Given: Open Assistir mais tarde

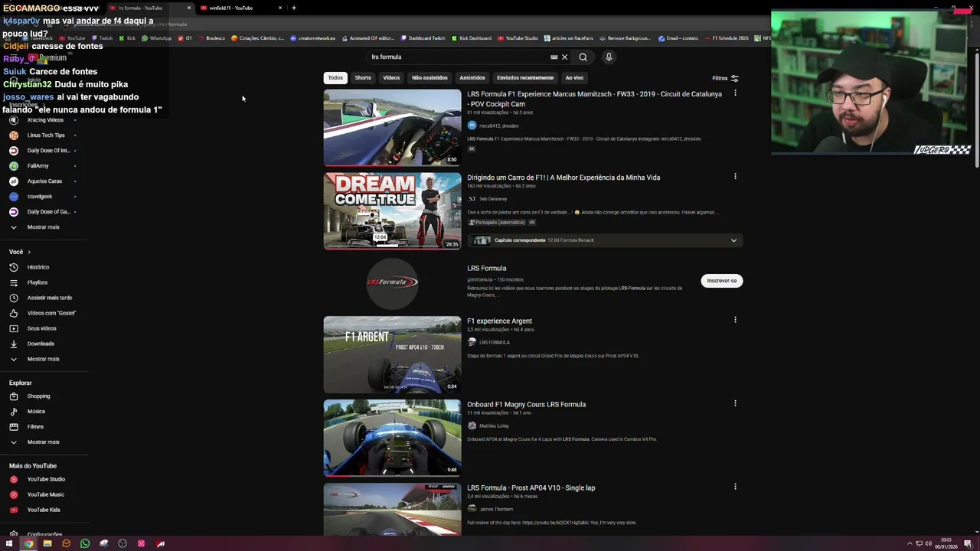Looking at the screenshot, I should click(50, 298).
